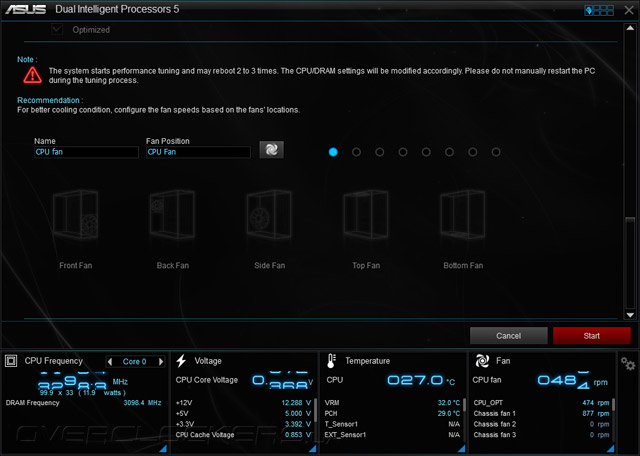The width and height of the screenshot is (640, 456).
Task: Click the main panel scroll up arrow
Action: click(630, 28)
